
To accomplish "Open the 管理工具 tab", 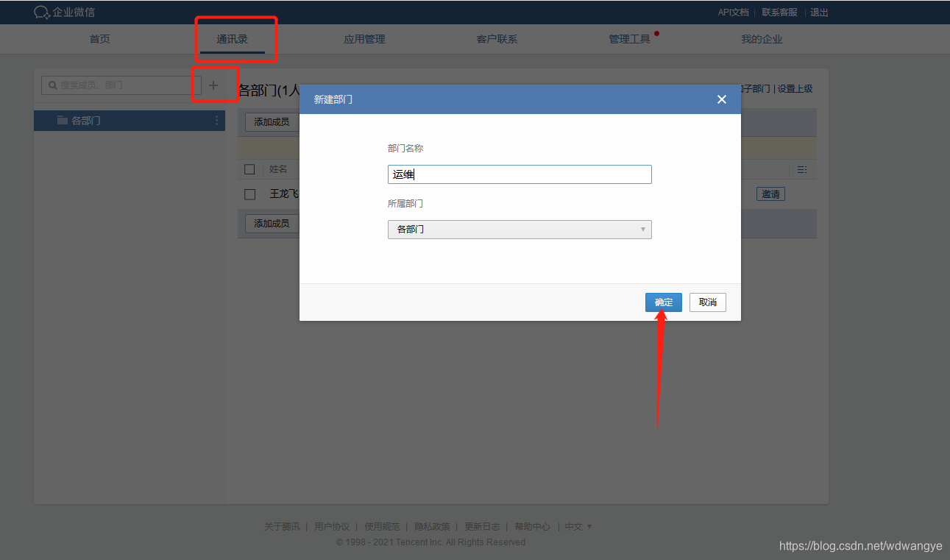I will tap(629, 39).
